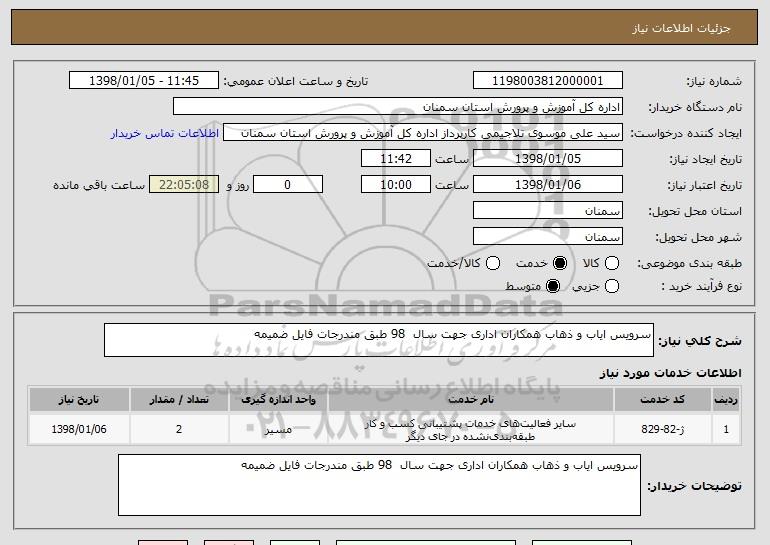770x545 pixels.
Task: Click the public announcement date-time field
Action: [x=144, y=81]
